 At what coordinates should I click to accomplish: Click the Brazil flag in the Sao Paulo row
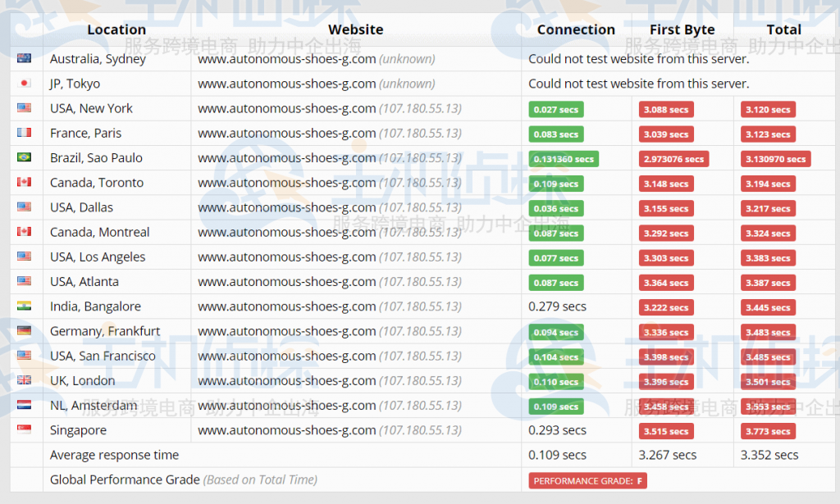coord(24,157)
